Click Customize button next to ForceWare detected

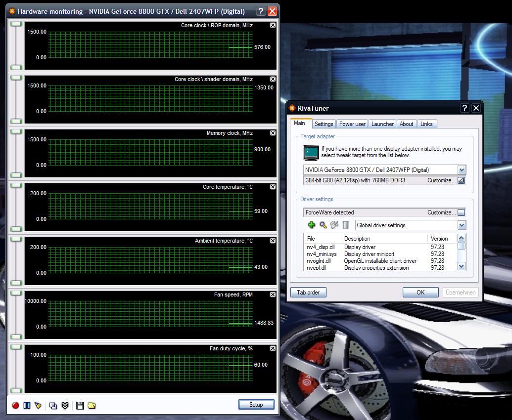(x=461, y=212)
